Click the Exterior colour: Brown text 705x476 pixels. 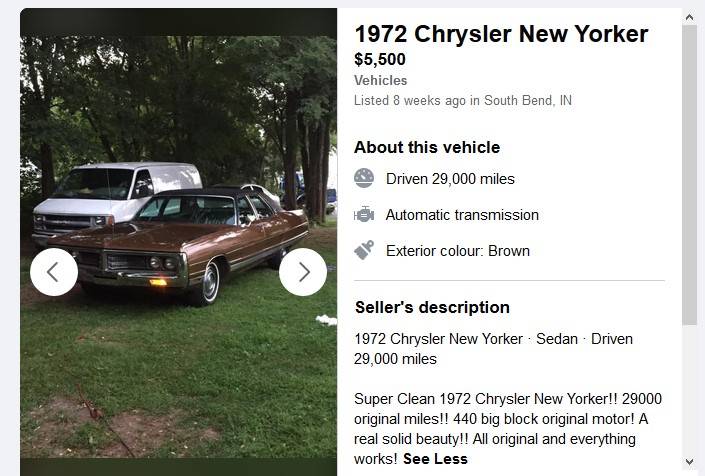(x=458, y=251)
